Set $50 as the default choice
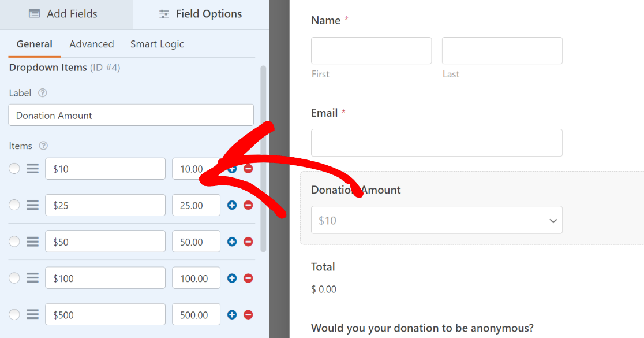644x338 pixels. 14,242
